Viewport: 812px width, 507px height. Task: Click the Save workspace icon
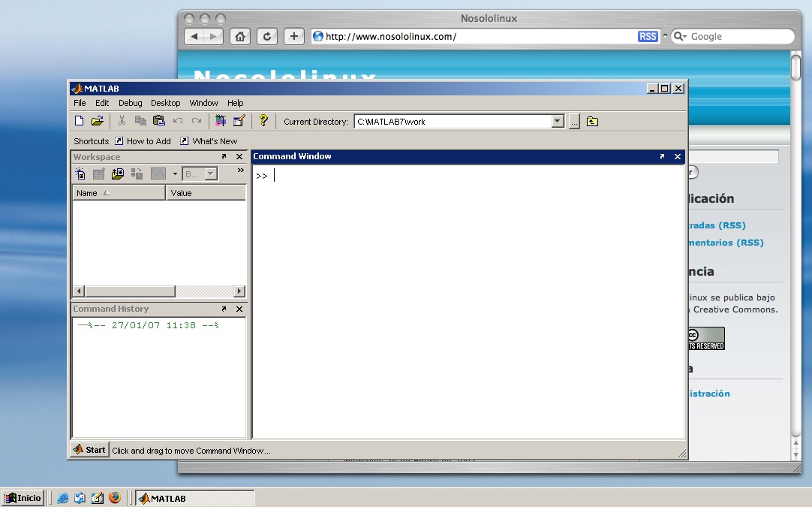[x=137, y=174]
